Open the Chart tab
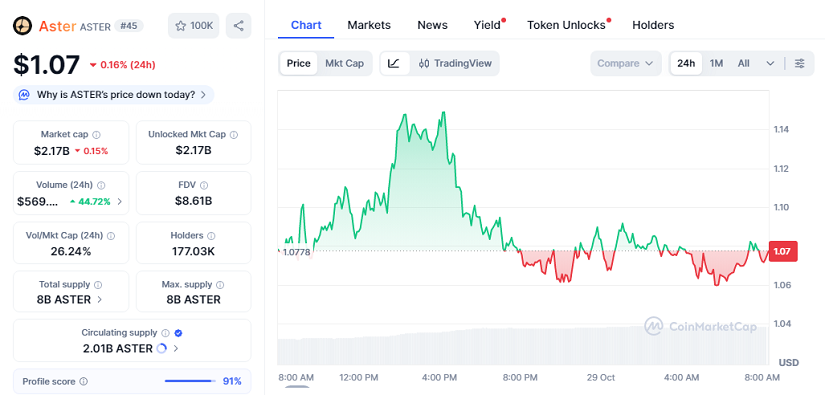 (x=306, y=25)
